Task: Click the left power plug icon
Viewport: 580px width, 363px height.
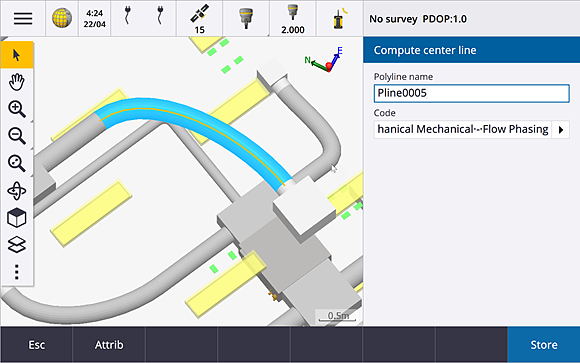Action: [127, 16]
